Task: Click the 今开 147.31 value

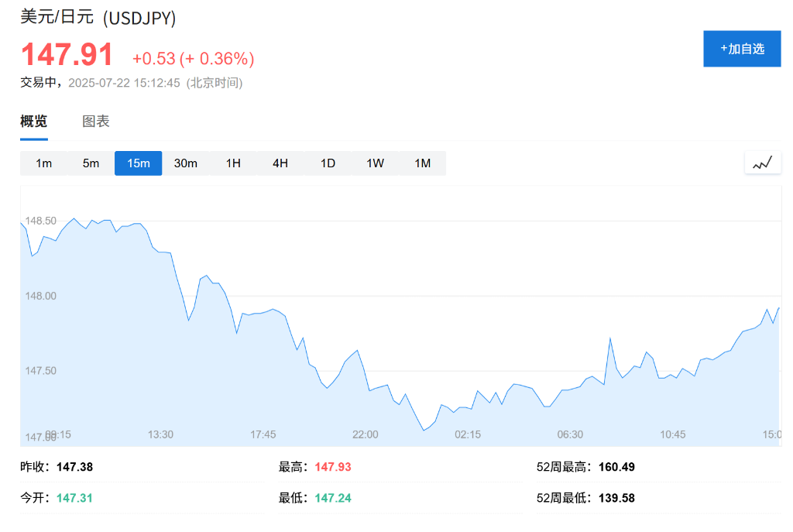Action: [x=74, y=498]
